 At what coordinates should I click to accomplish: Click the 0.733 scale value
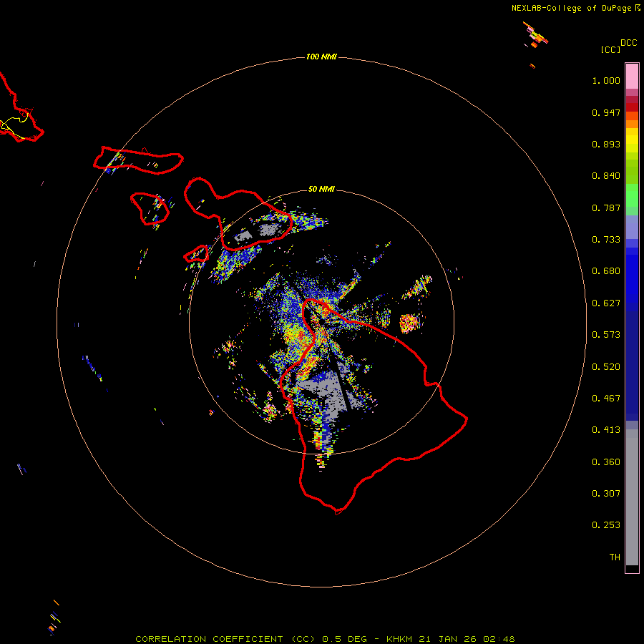(x=606, y=240)
